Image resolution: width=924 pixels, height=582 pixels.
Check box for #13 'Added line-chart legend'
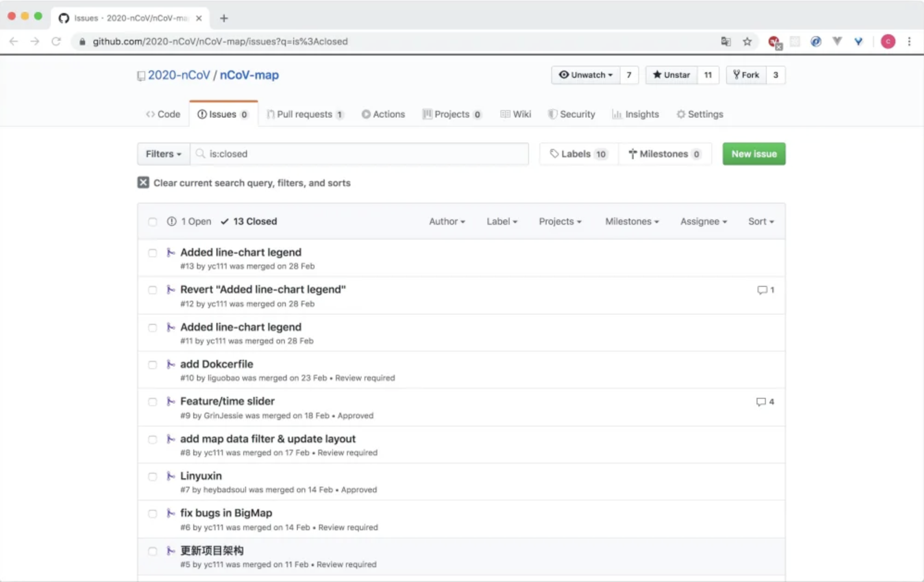coord(153,253)
